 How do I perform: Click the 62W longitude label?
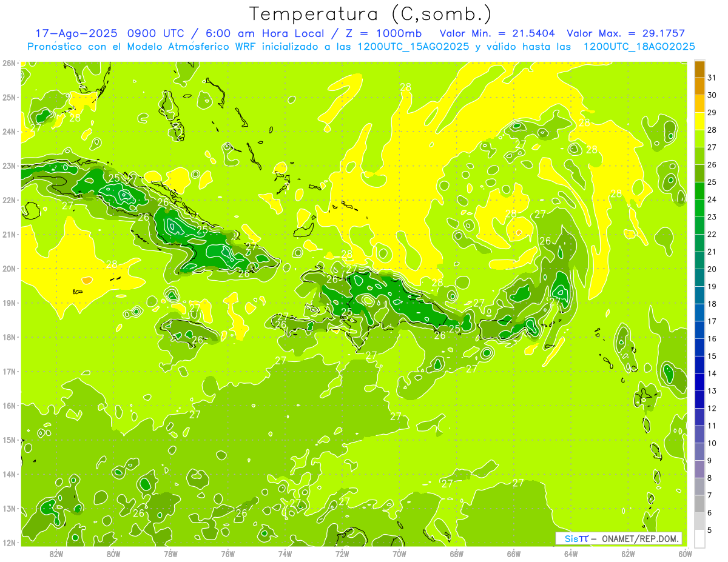coord(628,554)
